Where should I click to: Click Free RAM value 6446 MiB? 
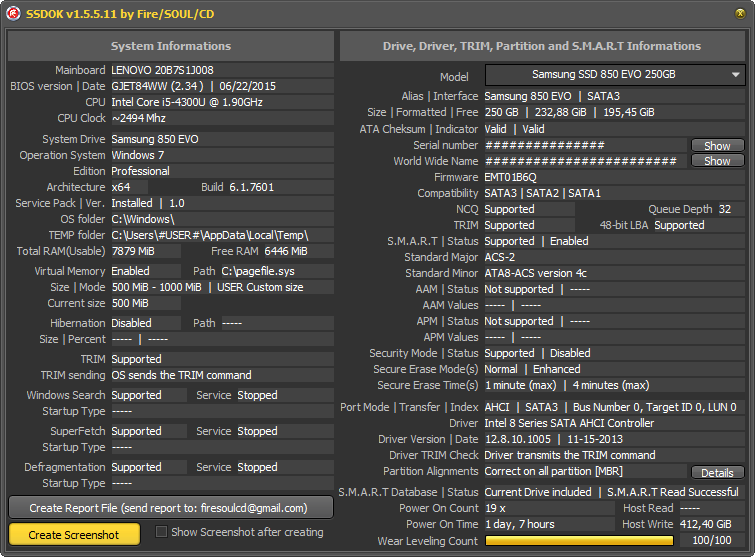pyautogui.click(x=286, y=251)
